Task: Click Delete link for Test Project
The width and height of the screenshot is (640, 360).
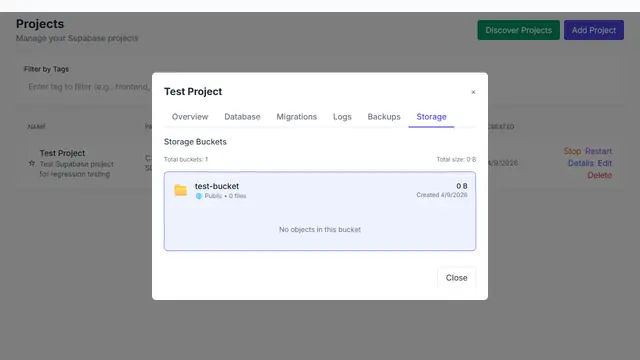Action: (600, 175)
